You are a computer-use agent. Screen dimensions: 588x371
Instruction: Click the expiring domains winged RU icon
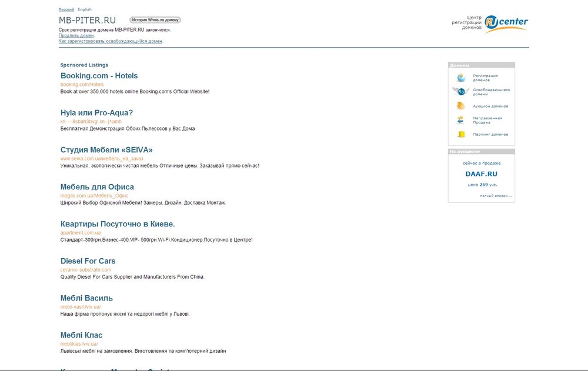(460, 92)
